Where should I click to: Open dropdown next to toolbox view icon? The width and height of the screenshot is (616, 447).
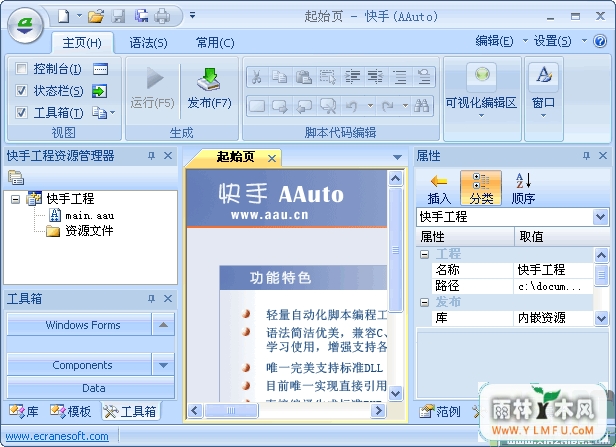[x=113, y=113]
